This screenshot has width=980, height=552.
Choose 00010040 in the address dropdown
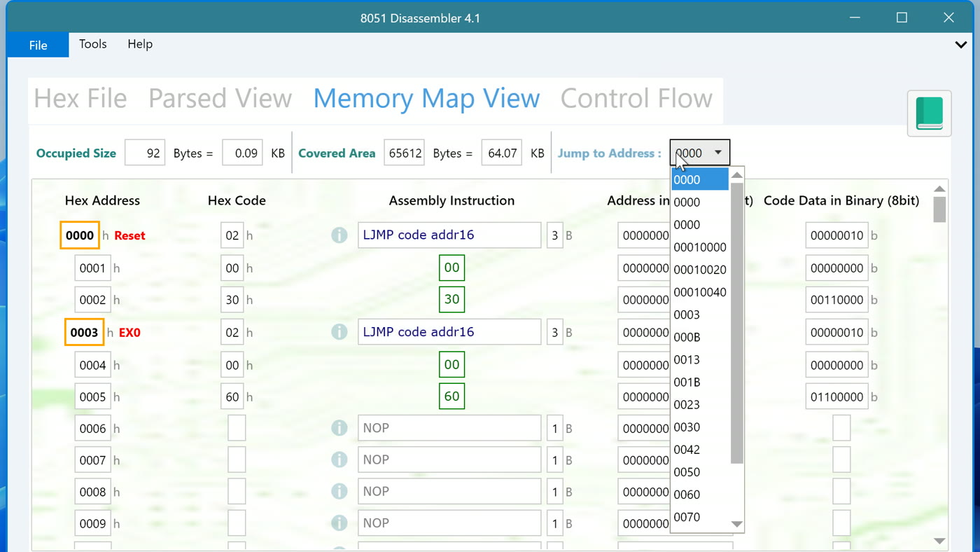[700, 292]
